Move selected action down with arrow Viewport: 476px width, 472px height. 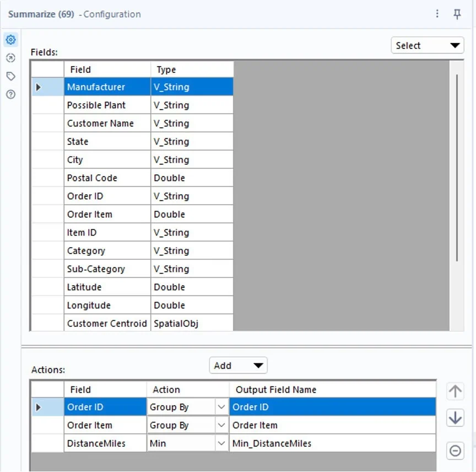(x=455, y=419)
